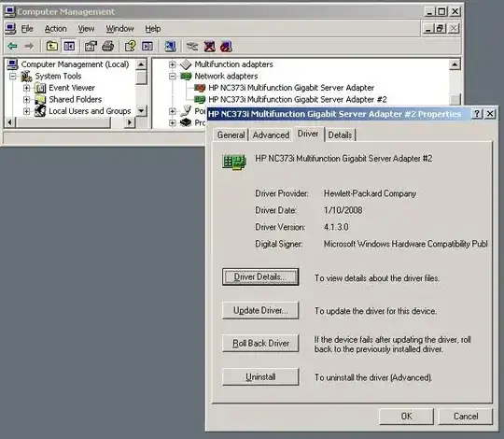The width and height of the screenshot is (504, 439).
Task: Expand the Shared Folders tree node
Action: (x=27, y=99)
